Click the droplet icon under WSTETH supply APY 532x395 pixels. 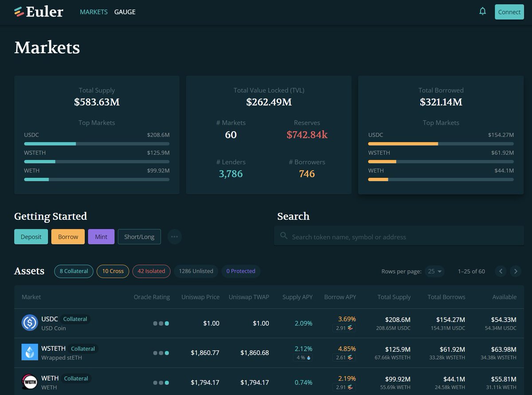click(309, 357)
